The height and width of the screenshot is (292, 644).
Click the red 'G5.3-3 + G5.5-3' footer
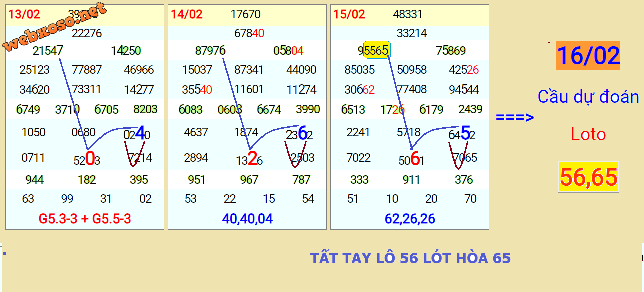tap(85, 219)
